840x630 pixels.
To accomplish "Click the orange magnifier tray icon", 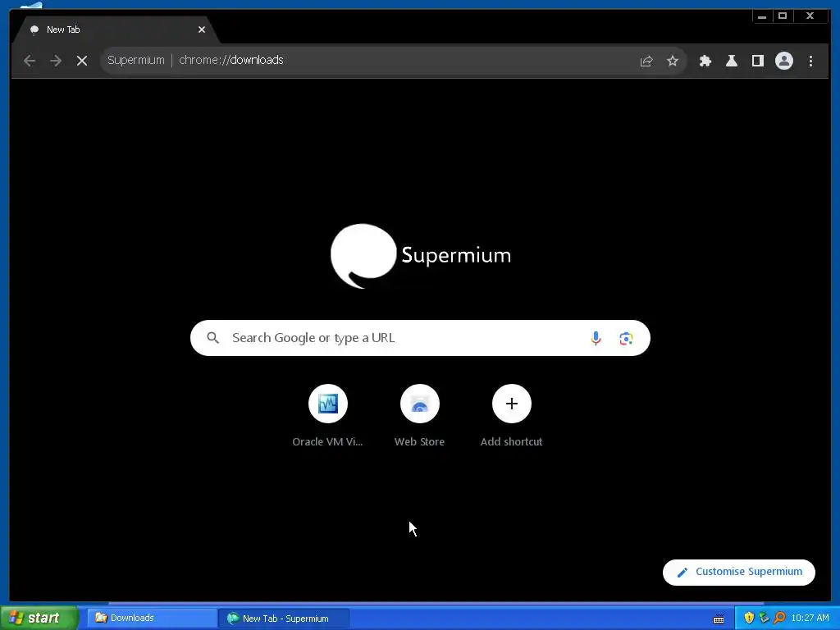I will tap(779, 618).
